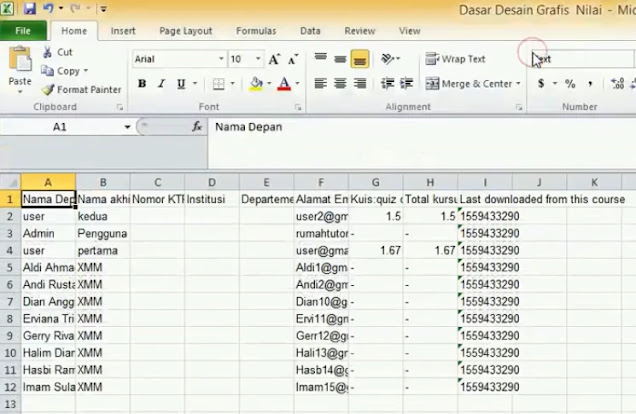Switch to the Data tab
Viewport: 636px width, 414px height.
coord(310,31)
